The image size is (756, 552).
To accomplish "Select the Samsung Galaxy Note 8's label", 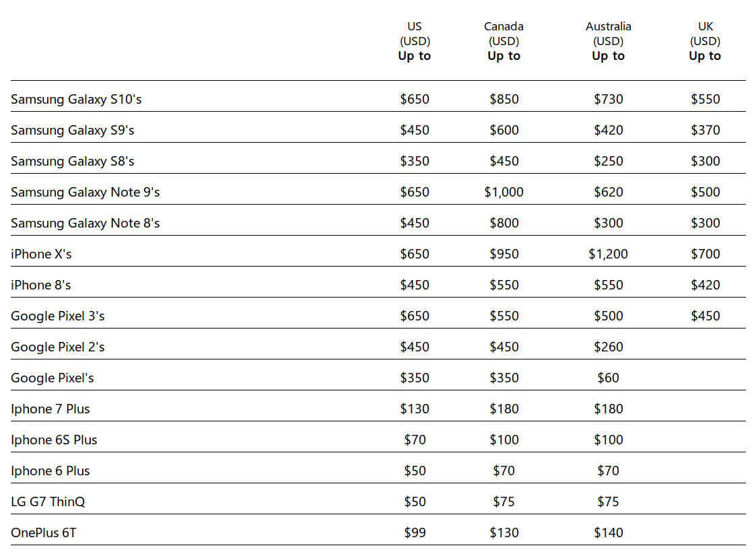I will coord(85,223).
